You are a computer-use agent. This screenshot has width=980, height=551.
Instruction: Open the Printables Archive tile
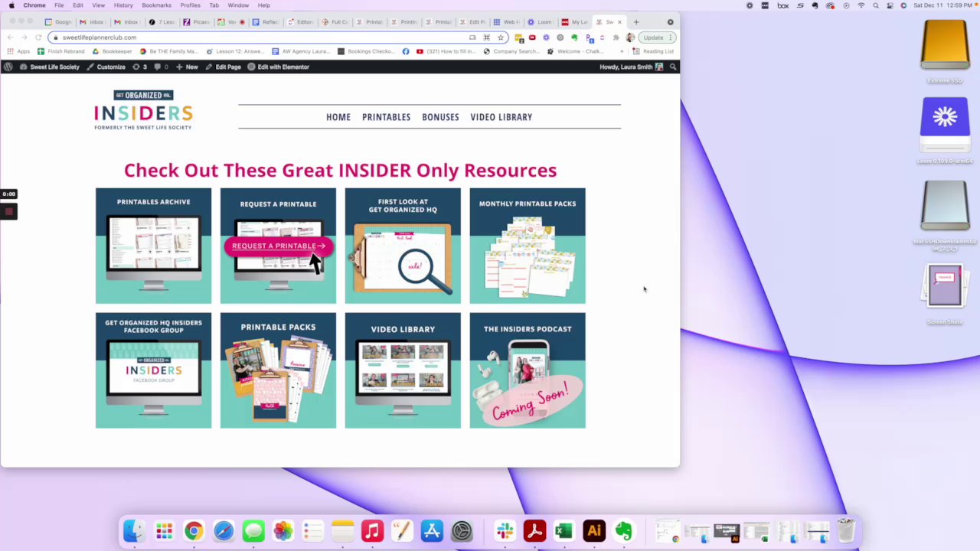[153, 246]
